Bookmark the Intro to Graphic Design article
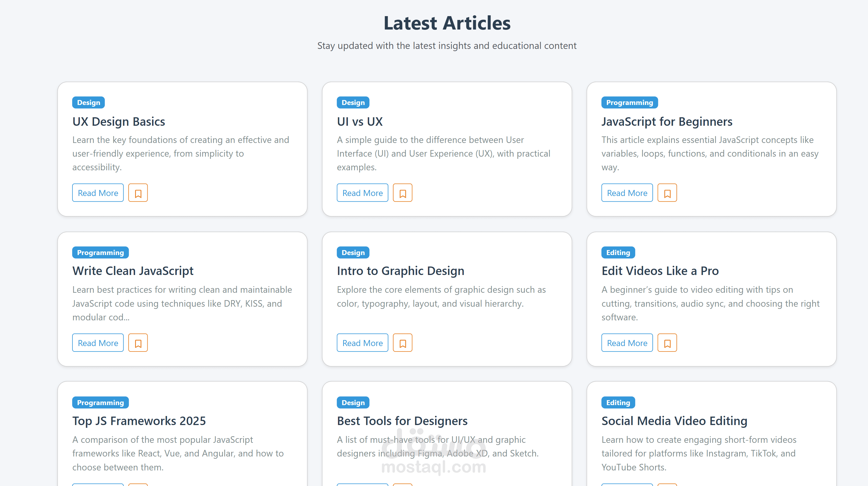This screenshot has height=486, width=868. (x=402, y=343)
